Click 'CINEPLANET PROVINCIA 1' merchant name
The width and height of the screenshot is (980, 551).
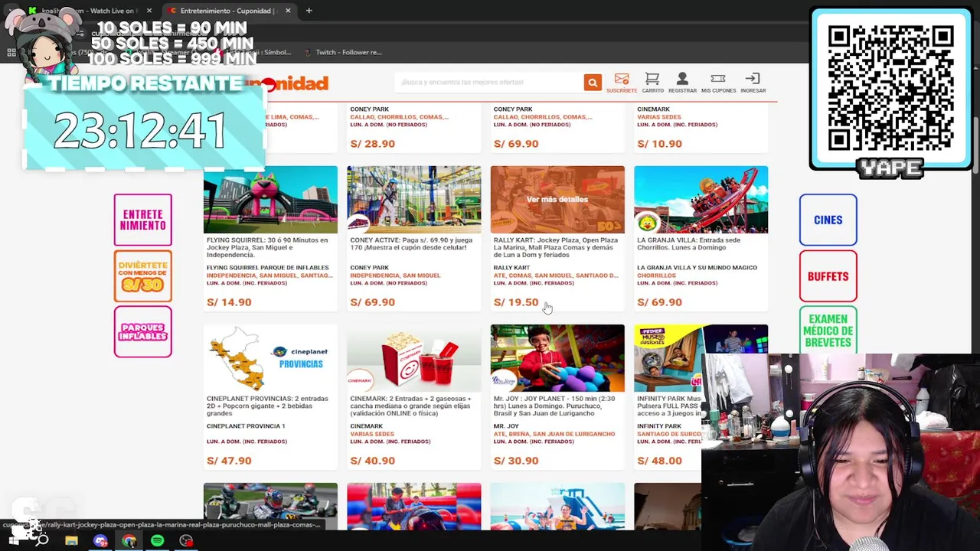pos(246,426)
